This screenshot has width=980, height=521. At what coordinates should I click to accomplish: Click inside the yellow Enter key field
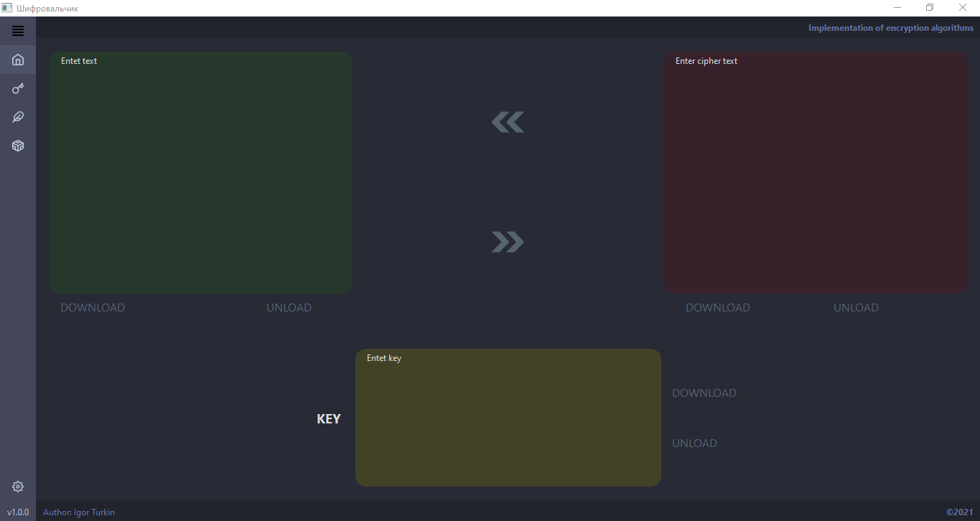(508, 417)
